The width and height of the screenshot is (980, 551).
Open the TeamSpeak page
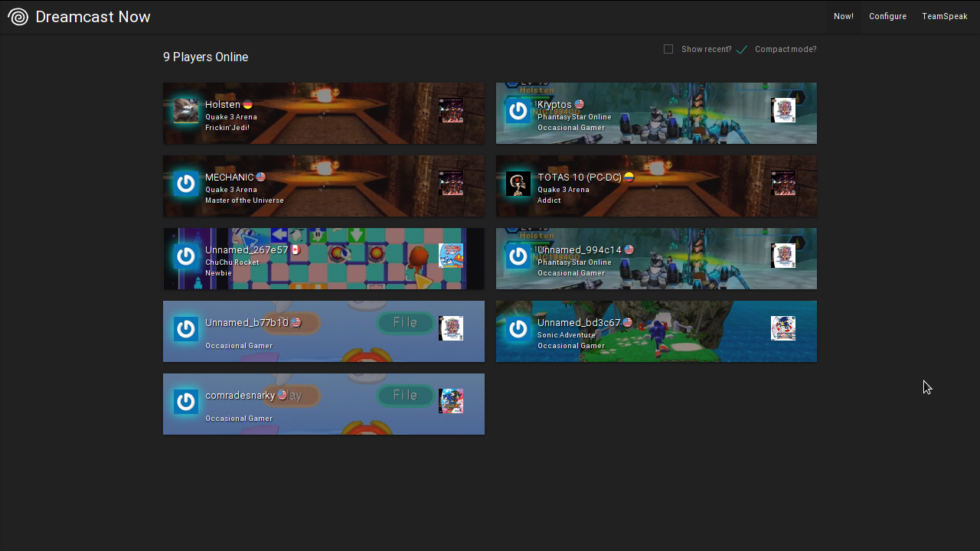point(945,17)
